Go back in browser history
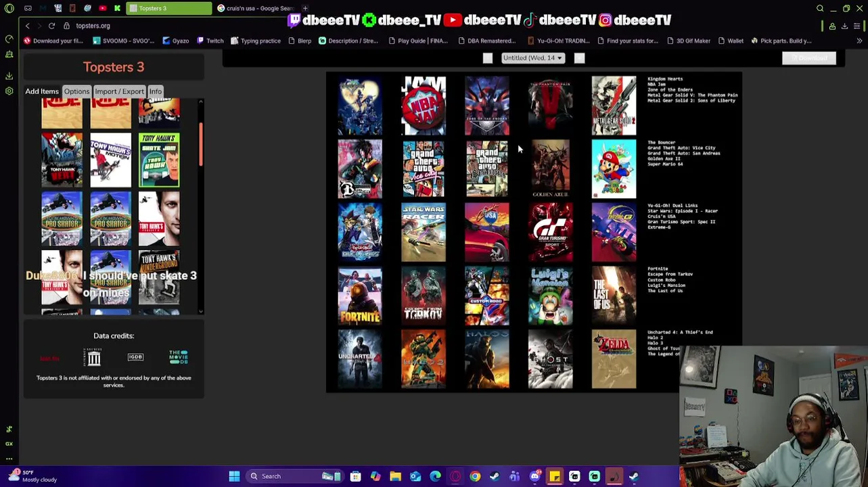This screenshot has width=868, height=487. [27, 26]
